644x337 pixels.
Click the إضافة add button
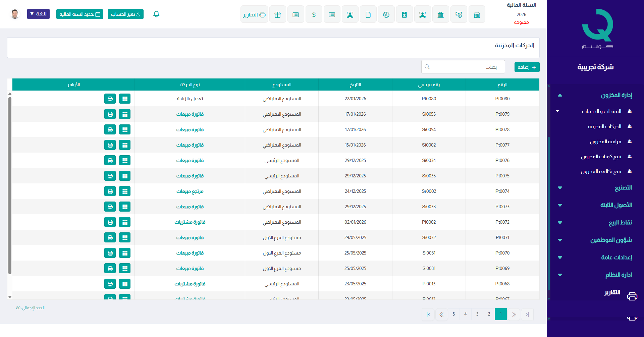pyautogui.click(x=527, y=67)
